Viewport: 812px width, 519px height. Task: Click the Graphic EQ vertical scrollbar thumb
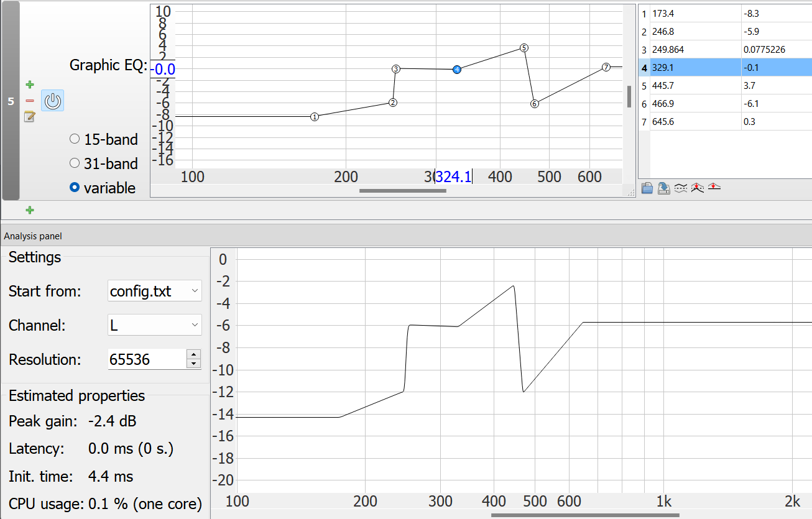629,96
